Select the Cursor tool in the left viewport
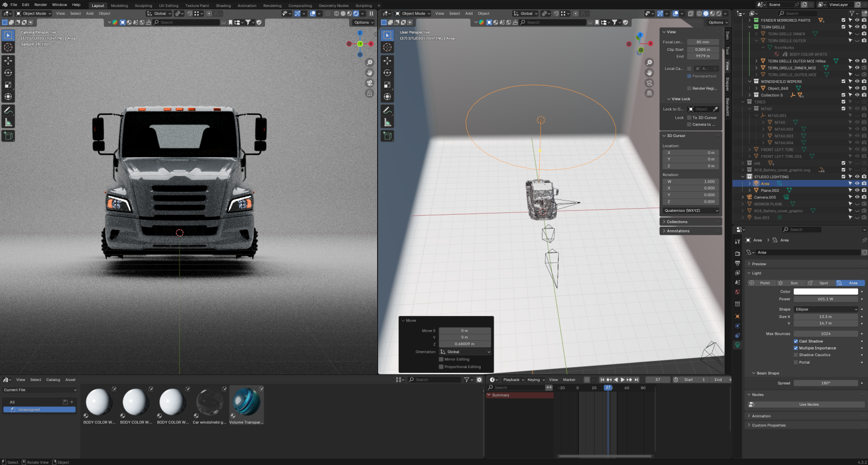The image size is (868, 465). tap(8, 47)
